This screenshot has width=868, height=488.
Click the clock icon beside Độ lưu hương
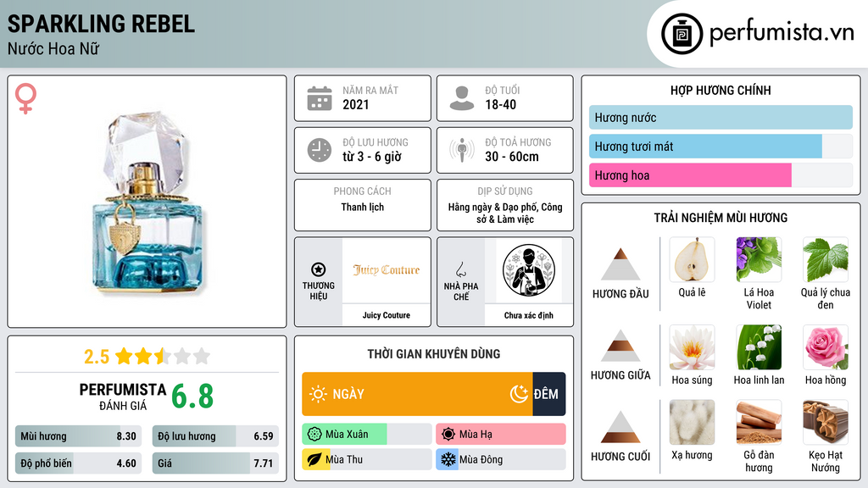tap(320, 150)
